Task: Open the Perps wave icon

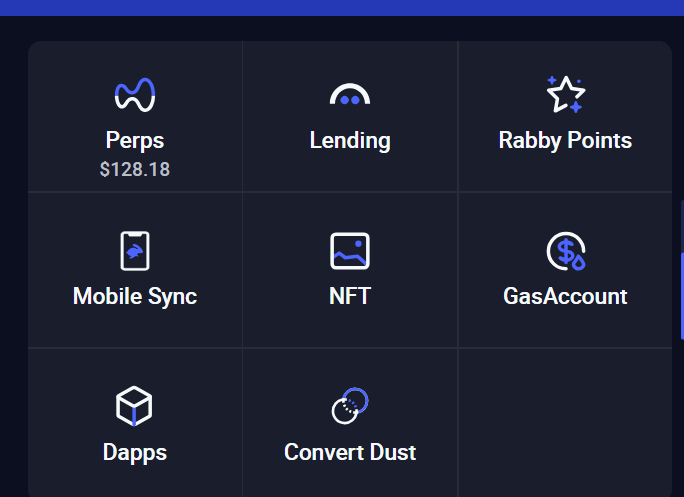Action: click(135, 95)
